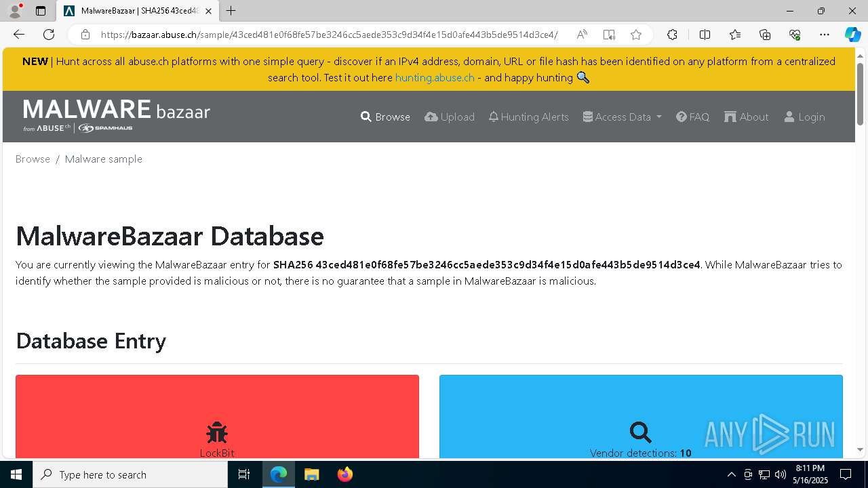Open File Explorer from taskbar

312,474
